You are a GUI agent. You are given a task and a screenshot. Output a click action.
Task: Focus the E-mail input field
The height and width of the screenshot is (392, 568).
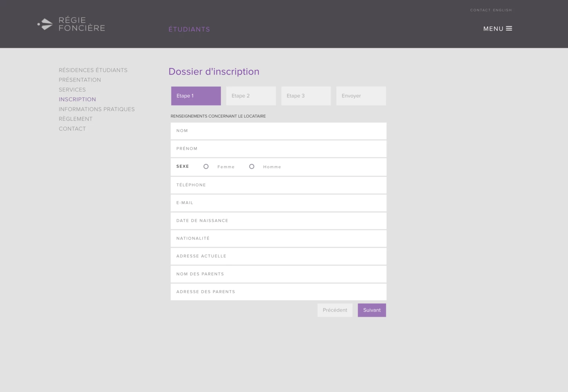point(279,203)
